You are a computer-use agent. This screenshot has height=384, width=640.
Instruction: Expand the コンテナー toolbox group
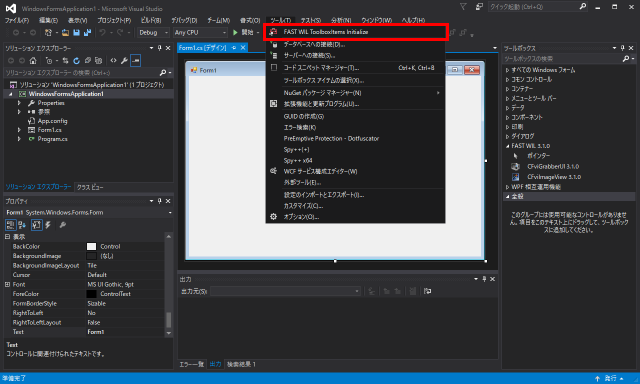(507, 89)
